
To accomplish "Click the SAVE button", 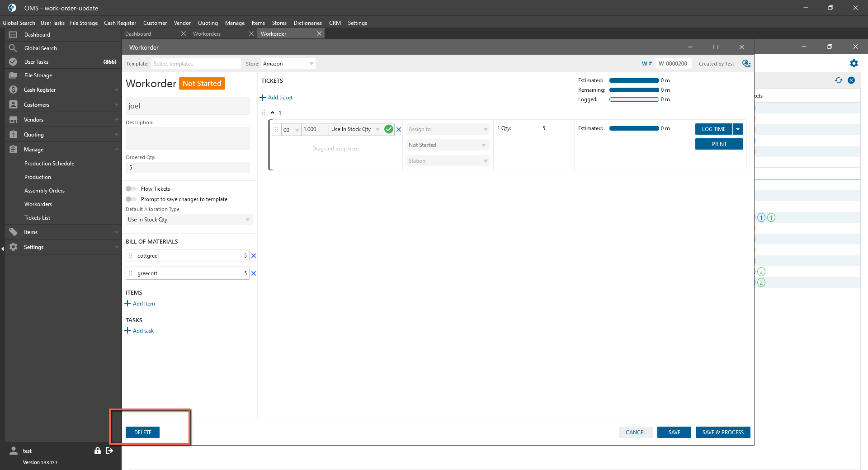I will (674, 432).
